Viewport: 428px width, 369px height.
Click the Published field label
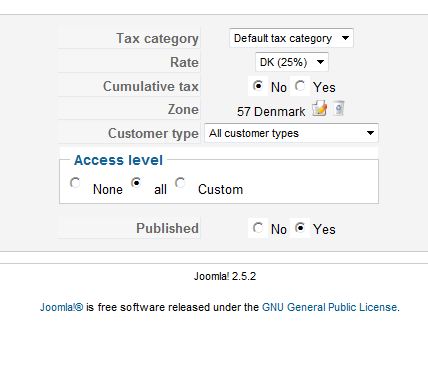click(167, 228)
